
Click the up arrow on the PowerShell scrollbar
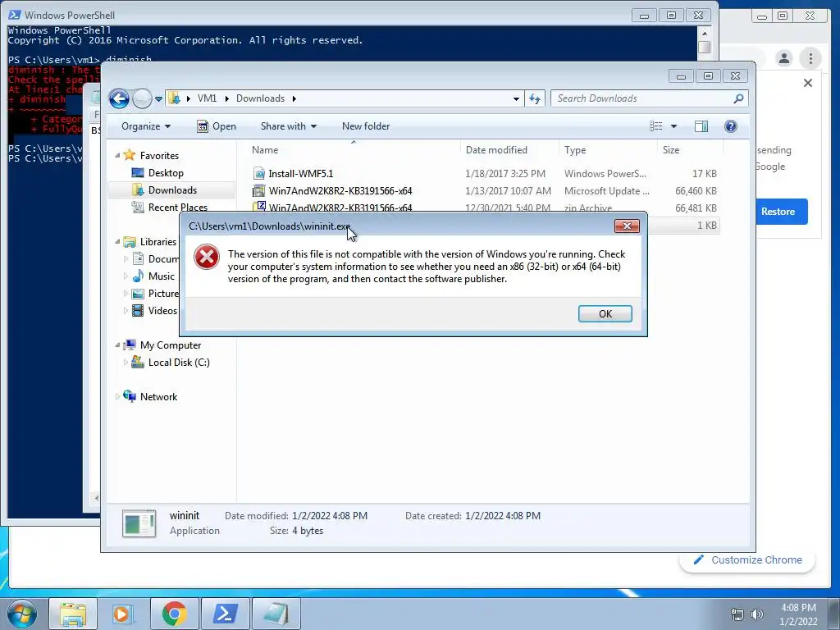click(x=705, y=33)
